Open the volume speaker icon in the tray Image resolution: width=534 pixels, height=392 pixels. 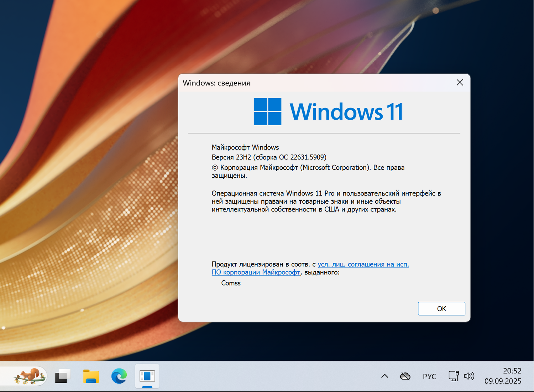(470, 376)
